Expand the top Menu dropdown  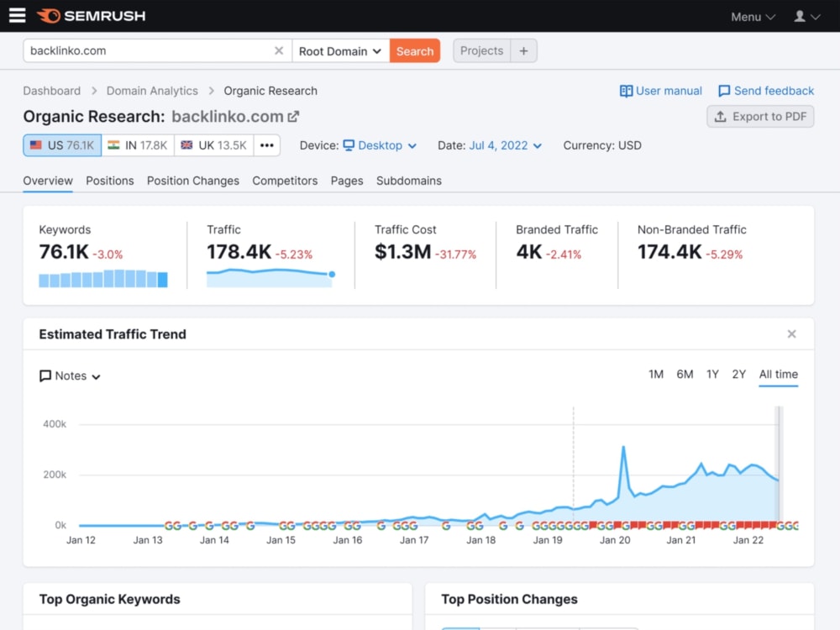753,17
